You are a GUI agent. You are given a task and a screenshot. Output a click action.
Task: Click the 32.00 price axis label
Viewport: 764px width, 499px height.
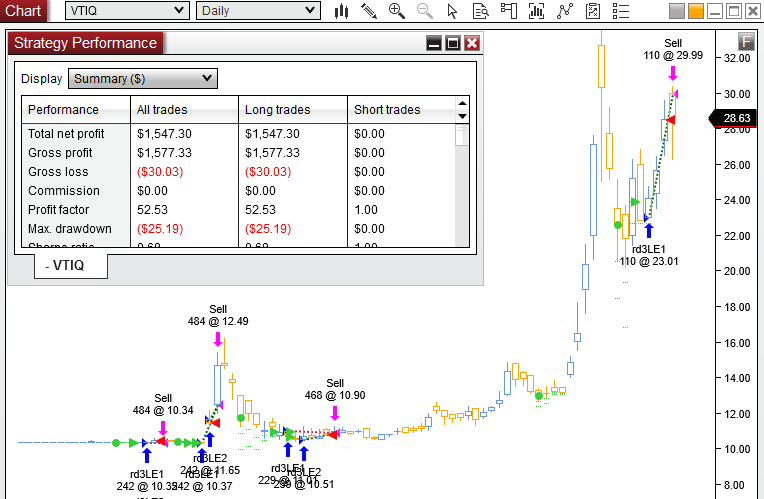tap(737, 58)
